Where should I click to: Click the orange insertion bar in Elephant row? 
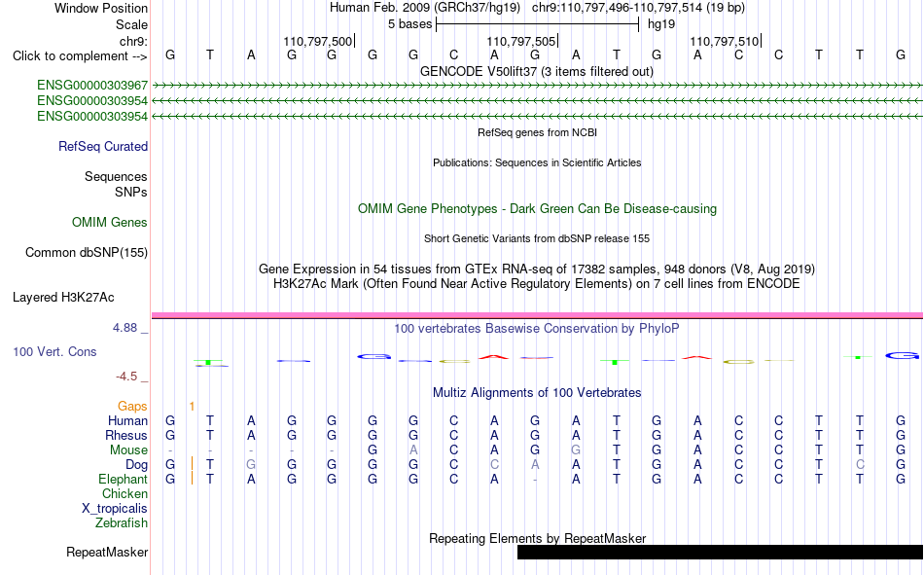pos(193,479)
